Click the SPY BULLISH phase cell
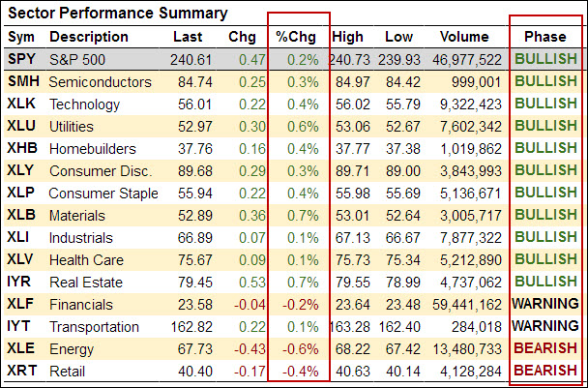Image resolution: width=588 pixels, height=388 pixels. click(x=546, y=58)
